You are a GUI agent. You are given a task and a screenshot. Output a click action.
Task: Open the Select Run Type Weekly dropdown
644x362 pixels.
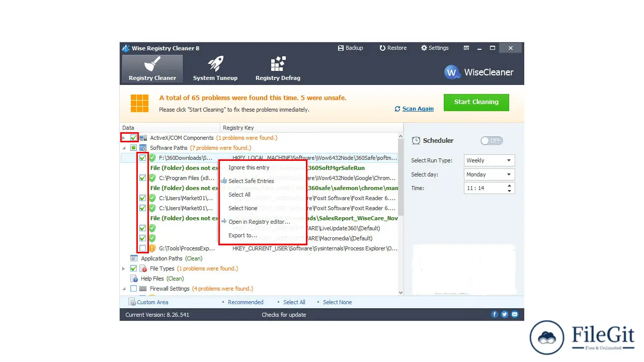(490, 160)
